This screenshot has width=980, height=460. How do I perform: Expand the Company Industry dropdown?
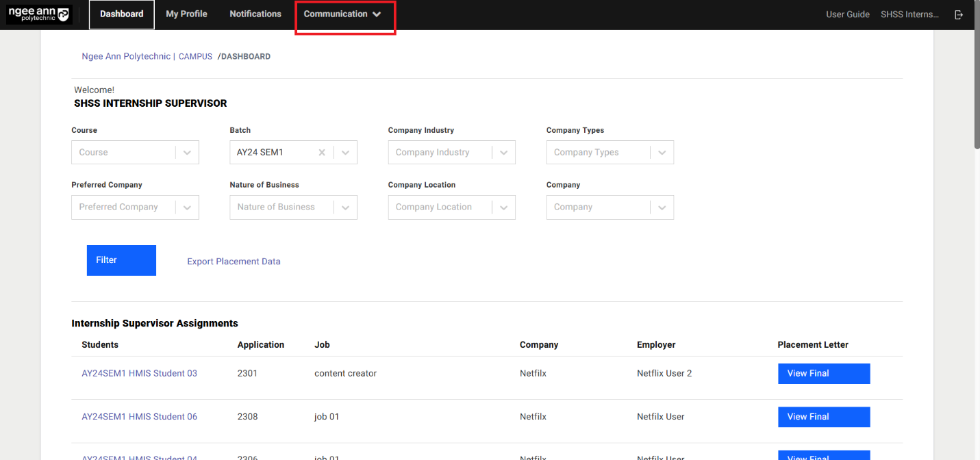pos(503,153)
